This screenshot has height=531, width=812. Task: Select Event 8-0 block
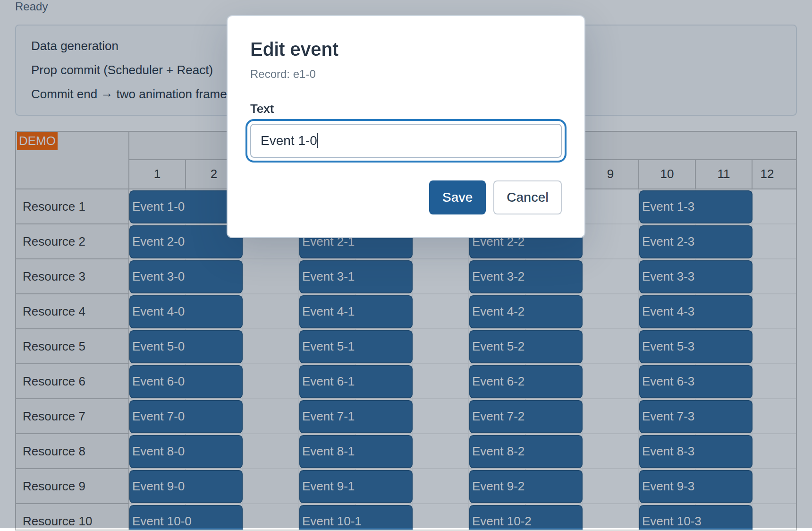(x=186, y=452)
